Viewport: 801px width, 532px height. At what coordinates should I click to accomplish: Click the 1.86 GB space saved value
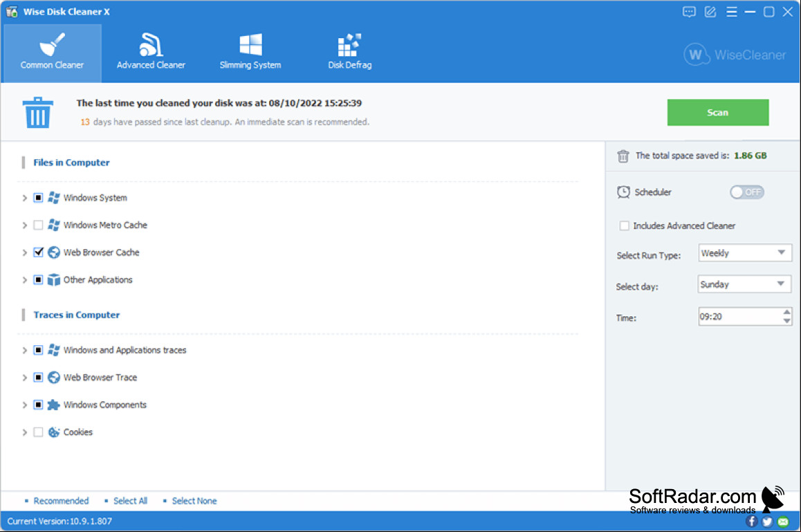coord(750,156)
